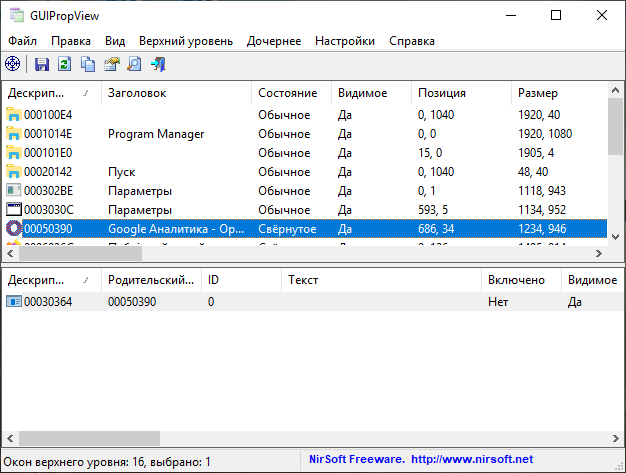Screen dimensions: 626x473
Task: Click the position value 593, 5
Action: tap(433, 210)
